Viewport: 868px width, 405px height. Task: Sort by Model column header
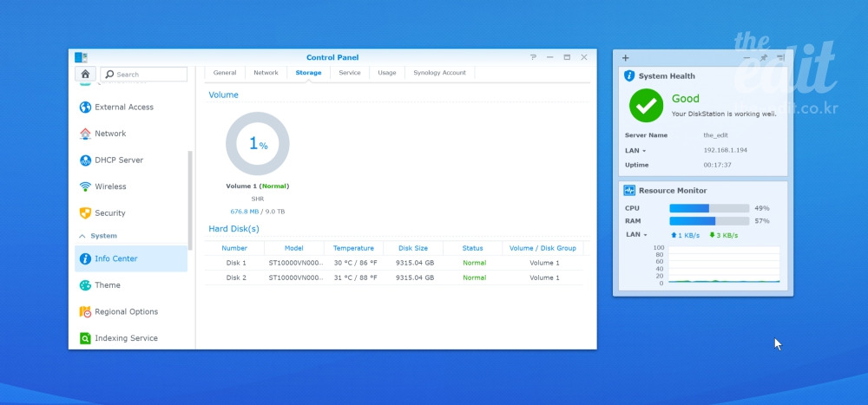point(294,248)
